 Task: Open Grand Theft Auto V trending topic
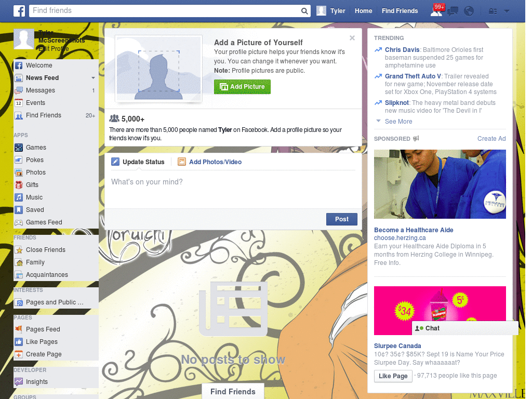click(x=413, y=76)
